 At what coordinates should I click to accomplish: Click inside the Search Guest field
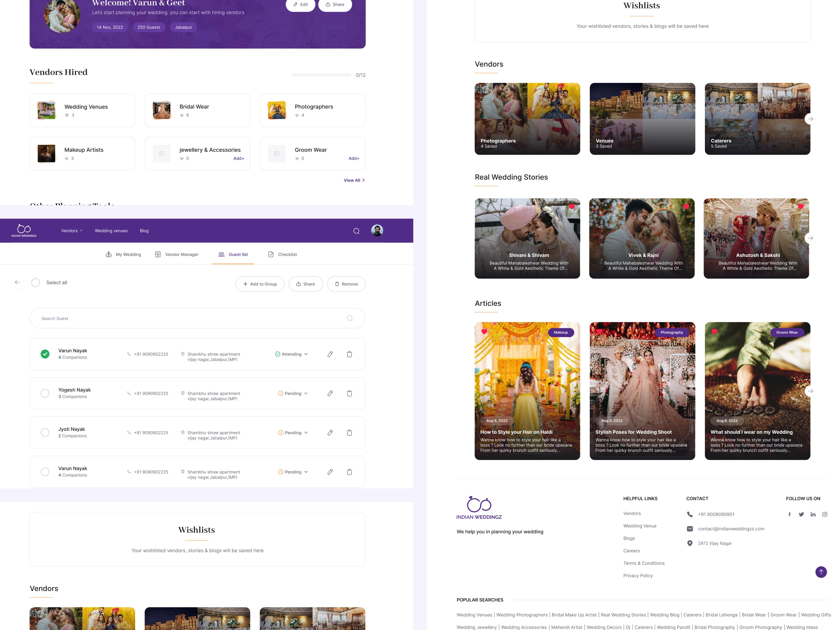tap(152, 318)
